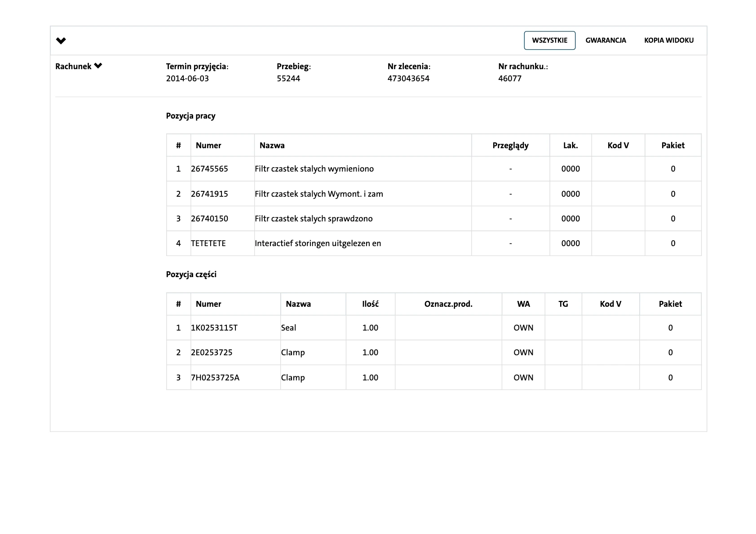The width and height of the screenshot is (756, 534).
Task: Collapse the panel with top-left chevron
Action: coord(61,41)
